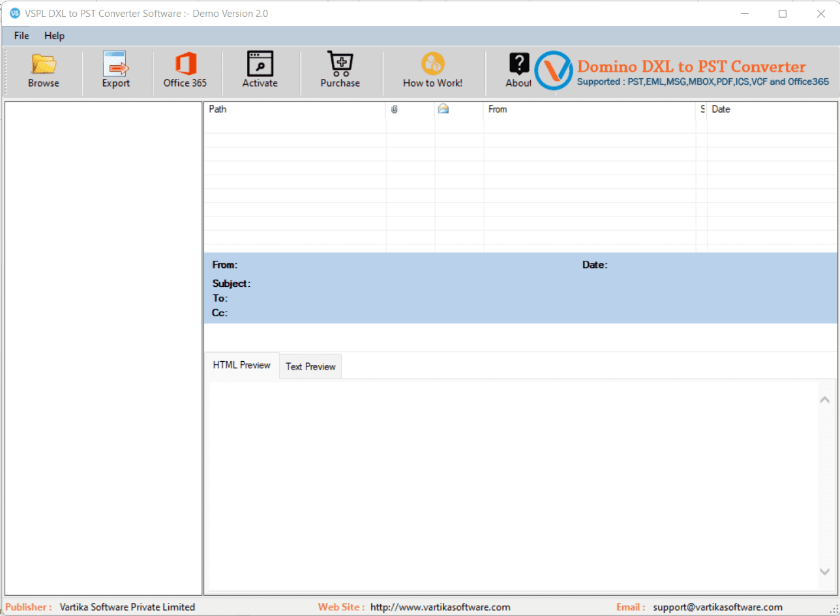
Task: Open the Help menu
Action: (54, 36)
